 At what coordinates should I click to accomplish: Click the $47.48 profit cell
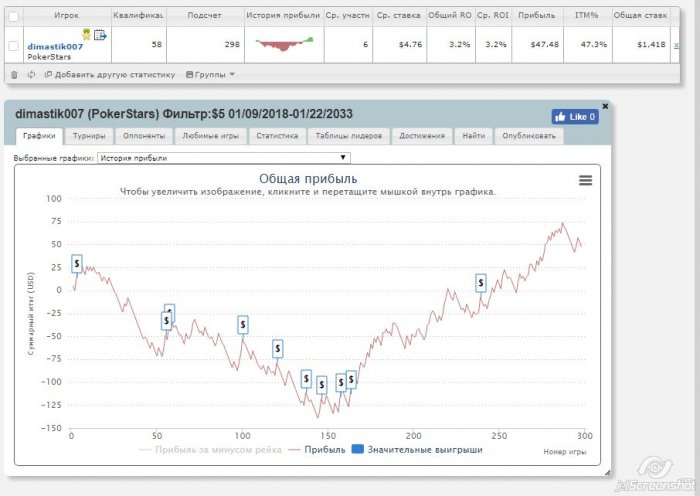coord(538,45)
